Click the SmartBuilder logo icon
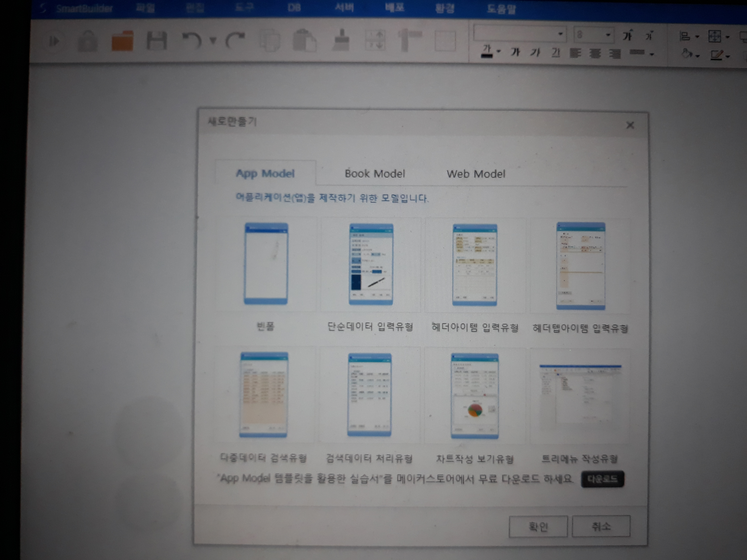The height and width of the screenshot is (560, 747). [43, 8]
